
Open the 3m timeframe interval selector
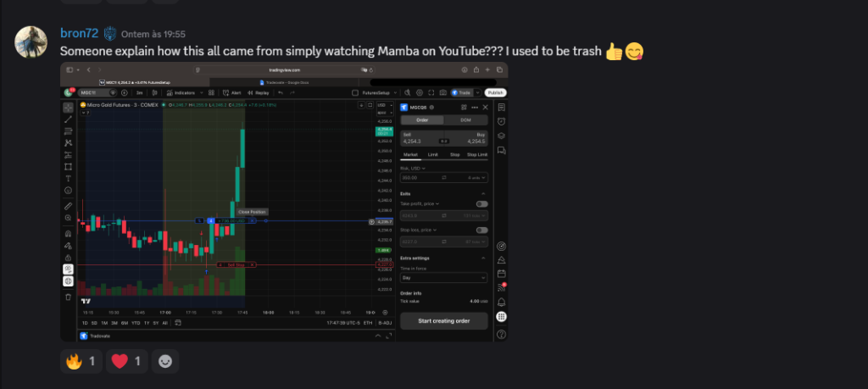click(x=140, y=92)
